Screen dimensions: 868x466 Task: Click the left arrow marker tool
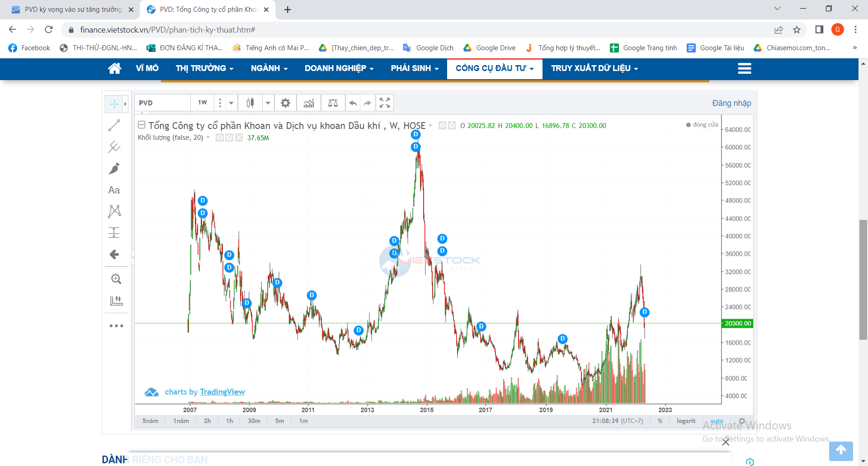point(114,254)
